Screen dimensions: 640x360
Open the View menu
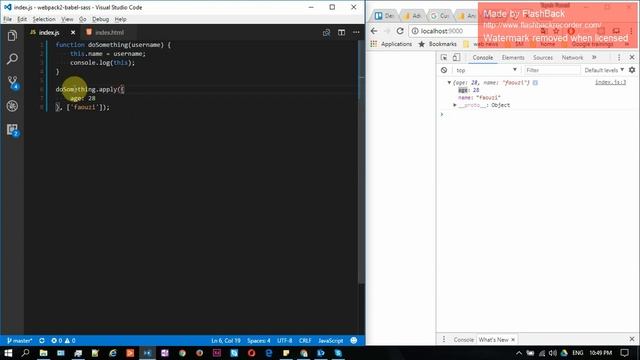67,19
